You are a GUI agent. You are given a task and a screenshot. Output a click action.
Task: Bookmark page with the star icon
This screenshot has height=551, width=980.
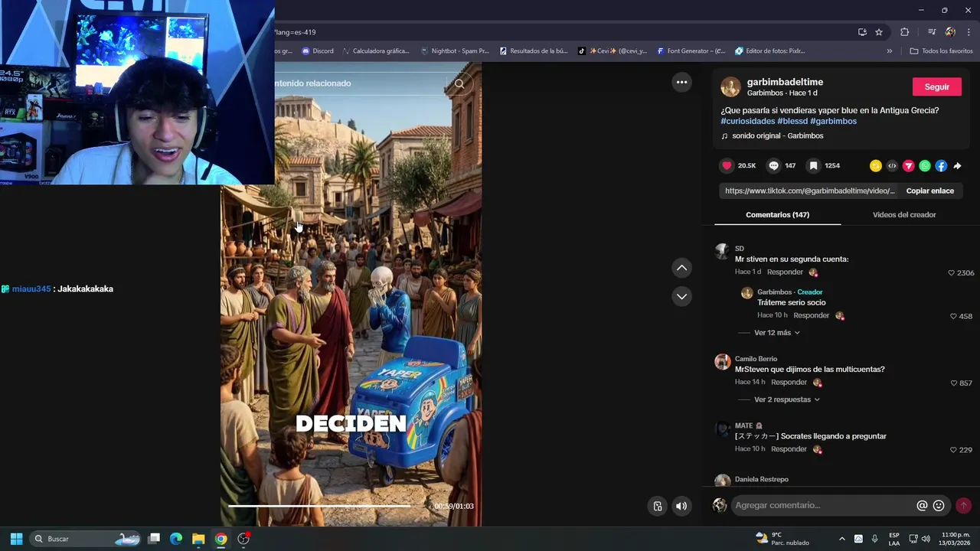[x=879, y=32]
